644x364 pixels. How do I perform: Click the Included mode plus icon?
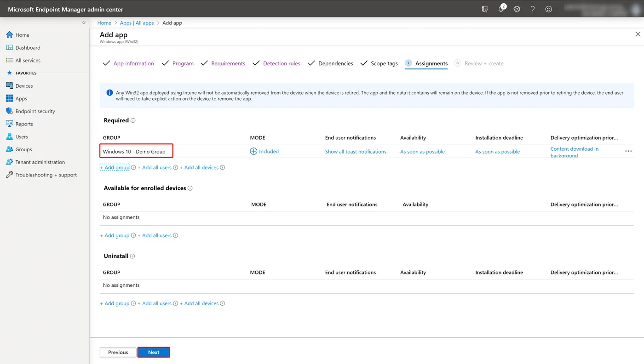tap(253, 151)
